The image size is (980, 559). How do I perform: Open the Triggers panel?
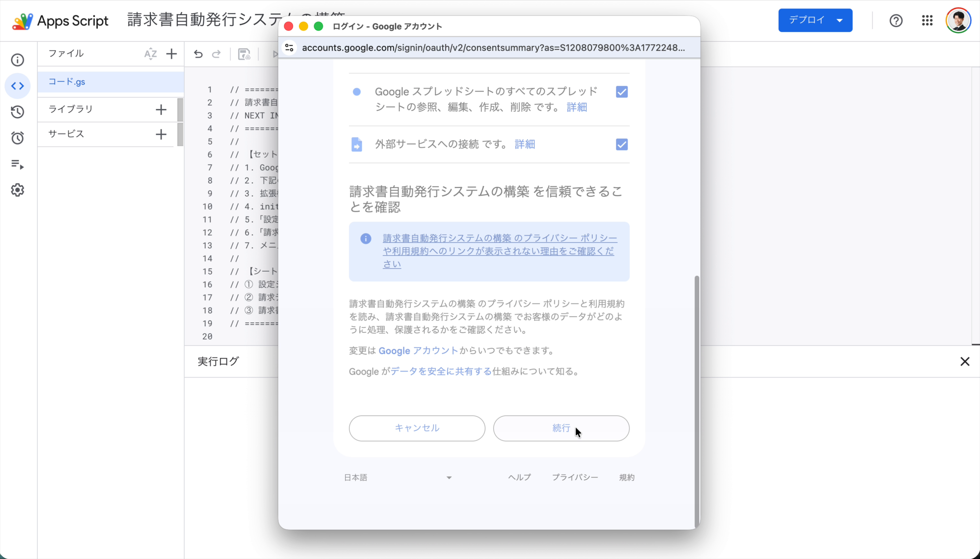[17, 138]
